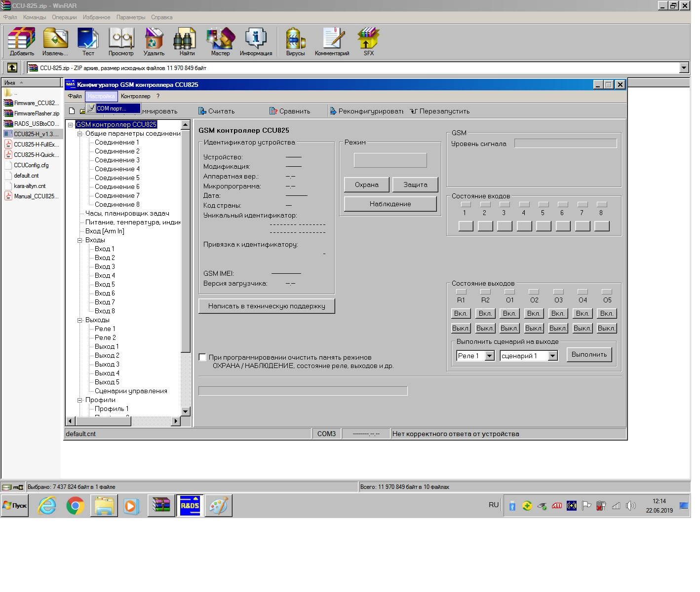Click Сравнить (Compare) toolbar item
Viewport: 700px width, 592px height.
coord(290,111)
